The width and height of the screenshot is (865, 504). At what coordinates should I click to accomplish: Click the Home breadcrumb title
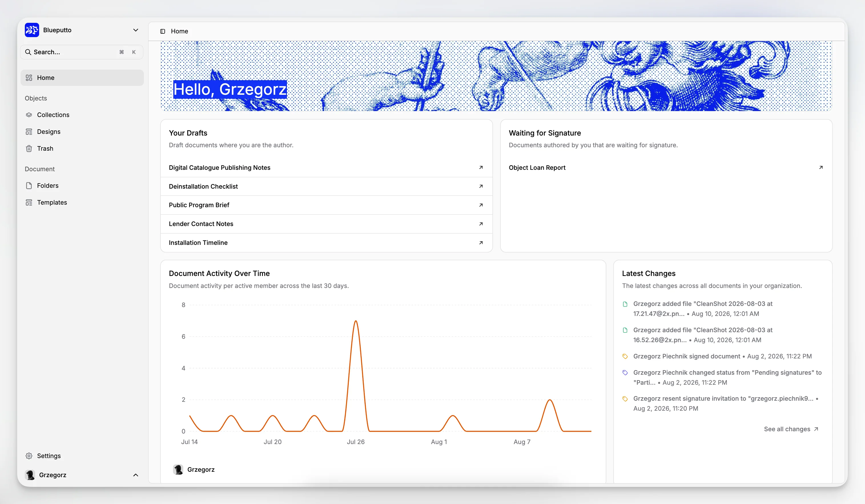(180, 31)
